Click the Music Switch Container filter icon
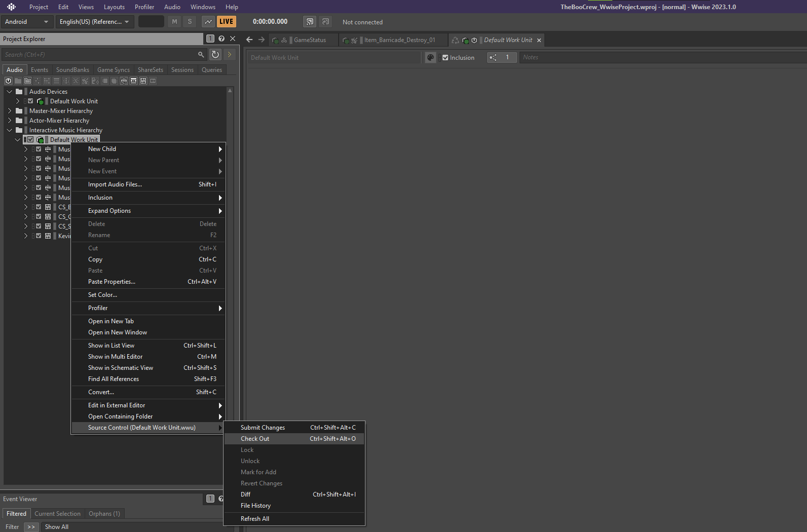This screenshot has height=532, width=807. [124, 81]
